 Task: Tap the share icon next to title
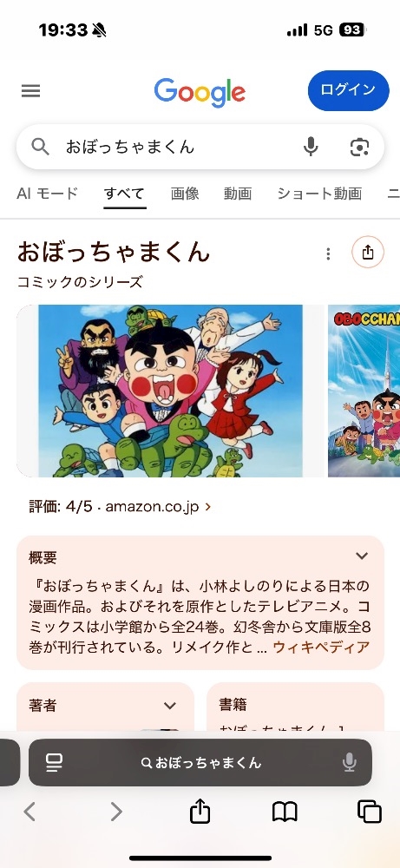pos(368,253)
